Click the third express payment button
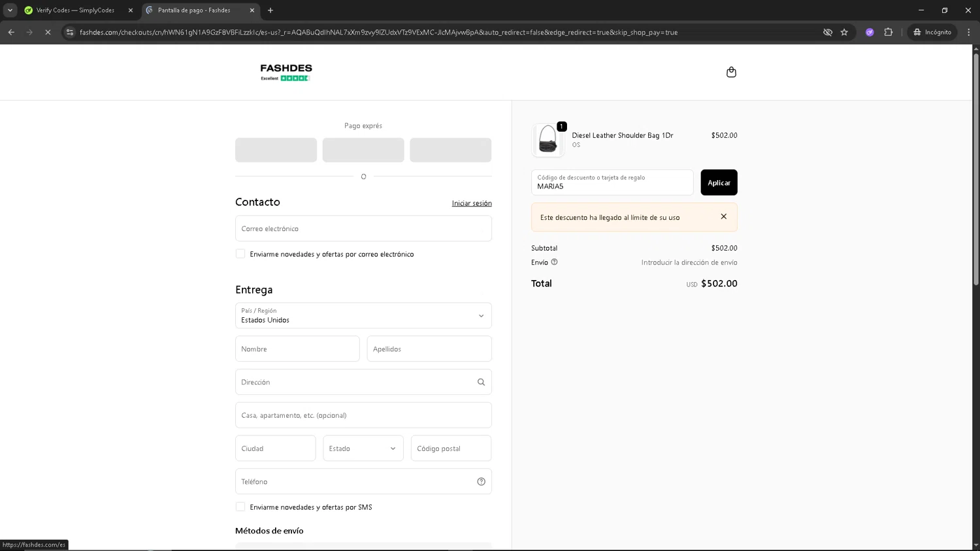This screenshot has width=980, height=551. tap(451, 150)
